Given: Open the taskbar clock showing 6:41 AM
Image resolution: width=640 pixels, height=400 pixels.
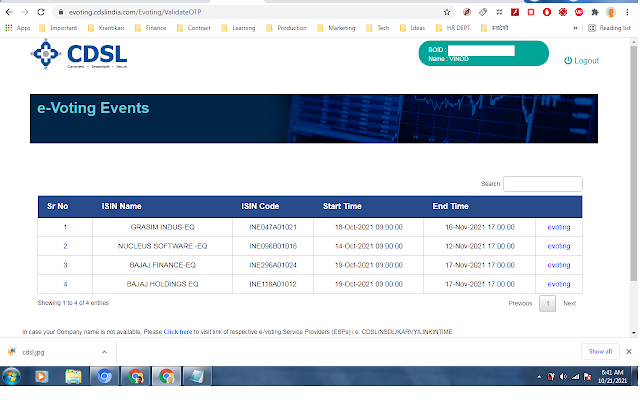Looking at the screenshot, I should [x=613, y=376].
